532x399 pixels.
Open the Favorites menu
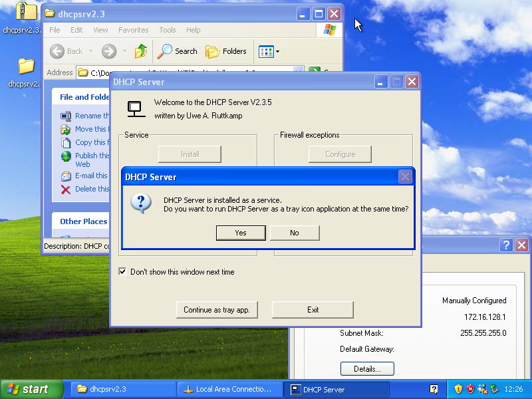pyautogui.click(x=133, y=30)
